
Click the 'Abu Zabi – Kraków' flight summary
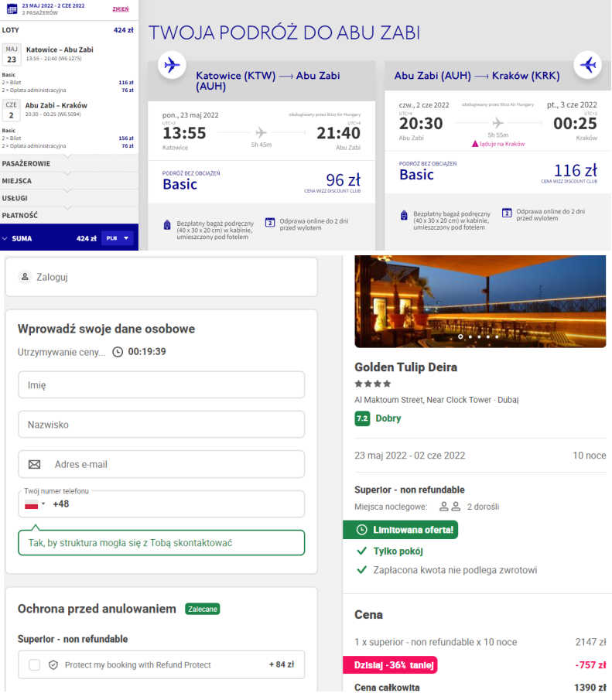tap(56, 105)
